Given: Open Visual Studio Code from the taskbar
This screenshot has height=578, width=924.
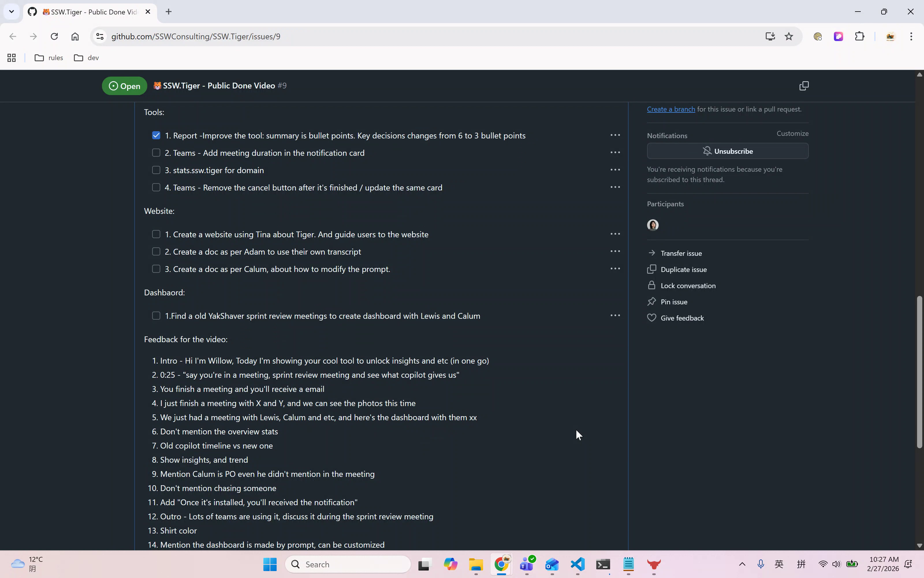Looking at the screenshot, I should (578, 564).
